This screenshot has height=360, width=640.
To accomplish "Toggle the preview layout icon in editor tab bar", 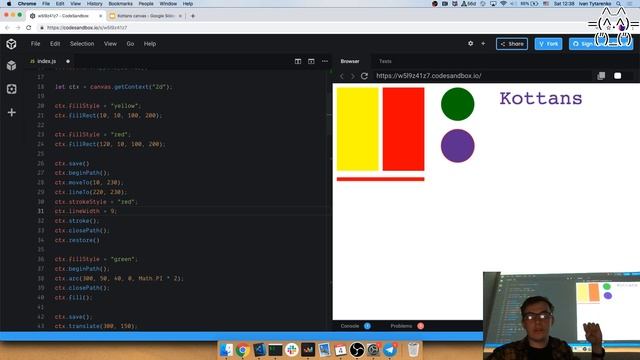I will click(311, 61).
